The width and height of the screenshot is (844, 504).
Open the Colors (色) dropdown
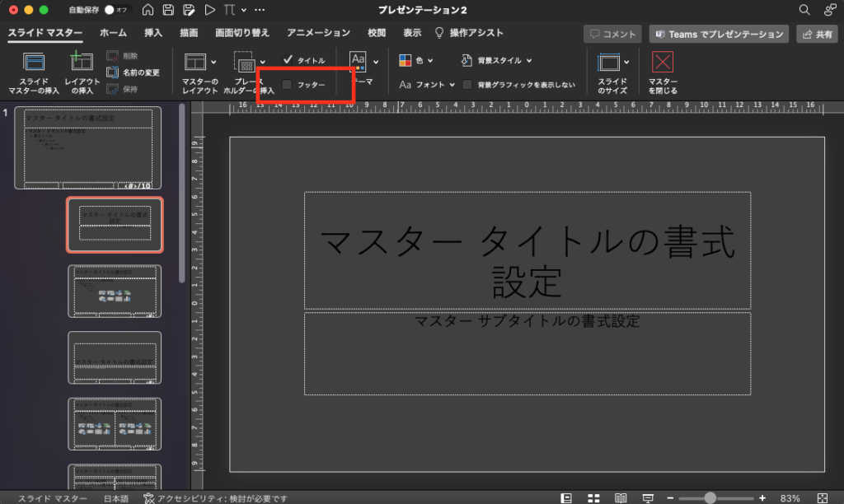pos(416,60)
